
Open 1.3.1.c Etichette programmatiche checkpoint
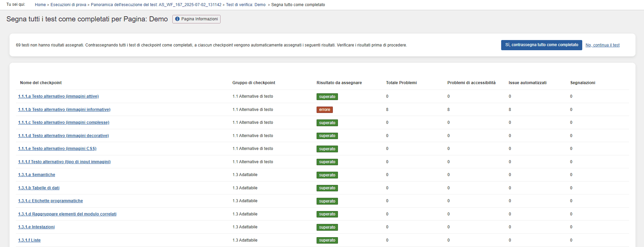[x=50, y=201]
